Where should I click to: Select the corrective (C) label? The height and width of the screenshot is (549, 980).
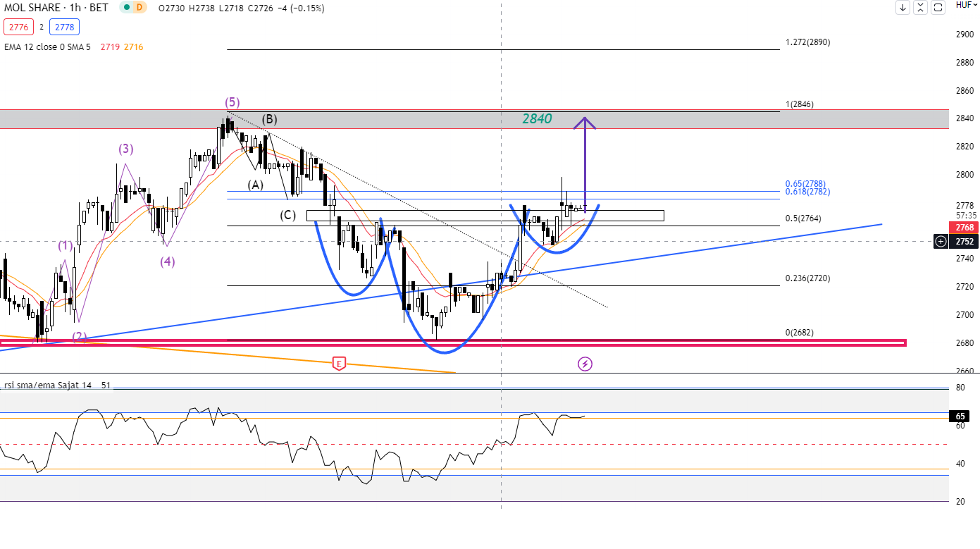287,215
